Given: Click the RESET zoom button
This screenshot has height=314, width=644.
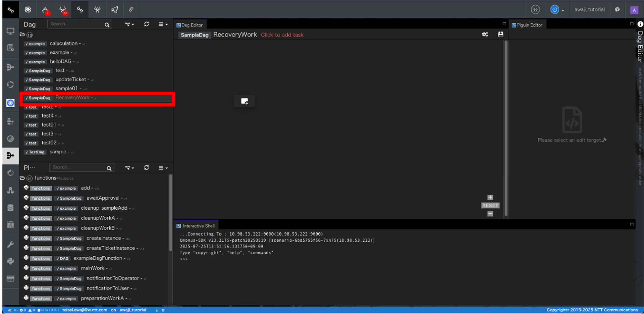Looking at the screenshot, I should (490, 206).
